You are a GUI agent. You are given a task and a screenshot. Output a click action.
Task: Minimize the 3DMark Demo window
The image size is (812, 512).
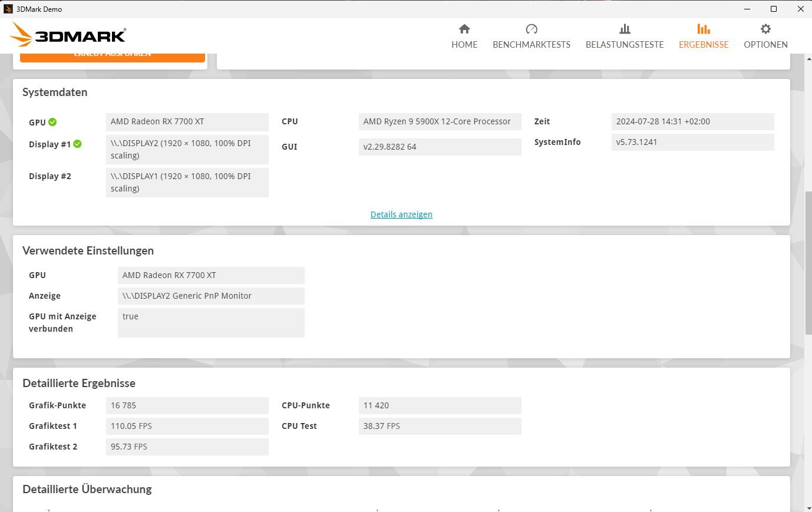pyautogui.click(x=747, y=9)
